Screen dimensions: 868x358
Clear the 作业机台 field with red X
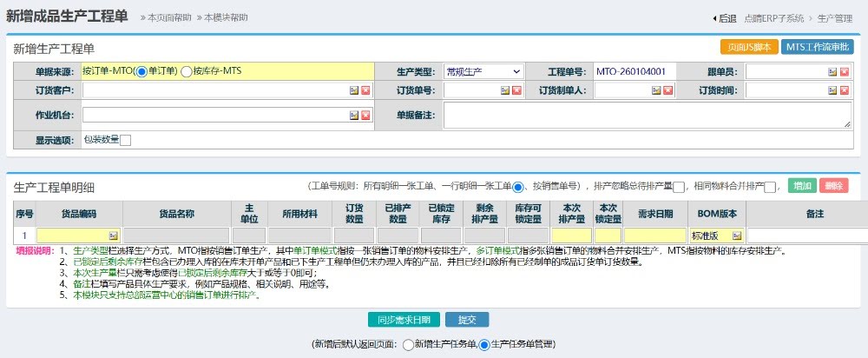click(x=365, y=115)
